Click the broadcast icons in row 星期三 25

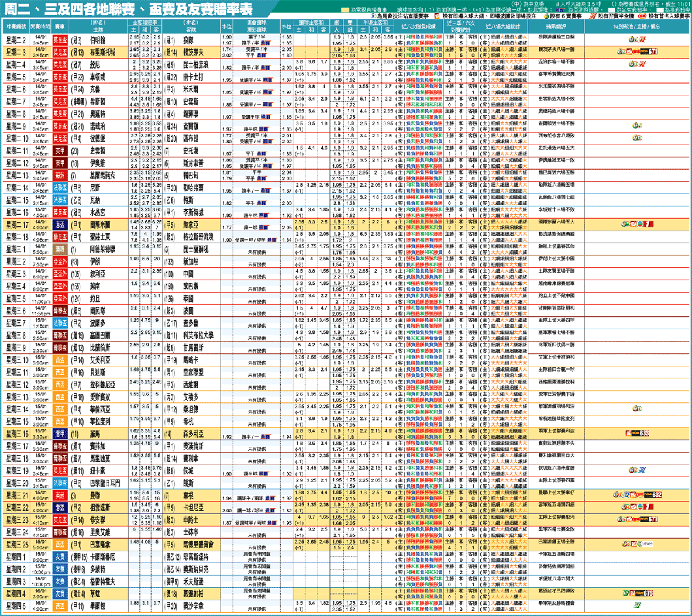click(637, 543)
